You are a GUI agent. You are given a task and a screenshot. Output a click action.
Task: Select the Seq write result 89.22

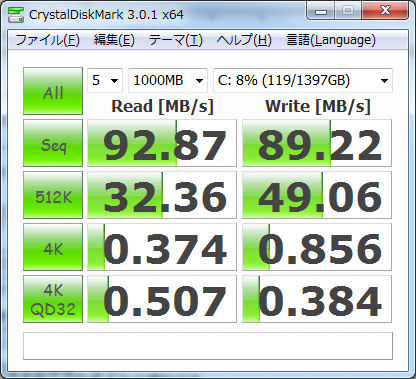pos(317,143)
